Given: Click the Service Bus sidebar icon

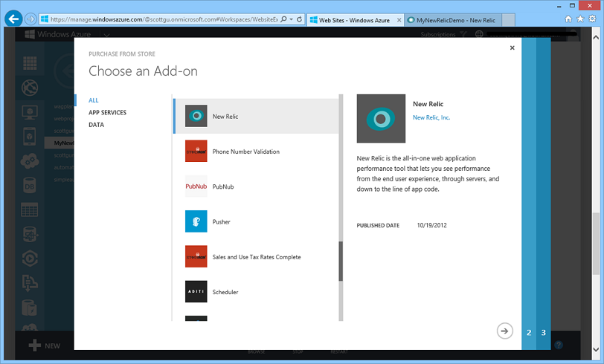Looking at the screenshot, I should pyautogui.click(x=30, y=283).
